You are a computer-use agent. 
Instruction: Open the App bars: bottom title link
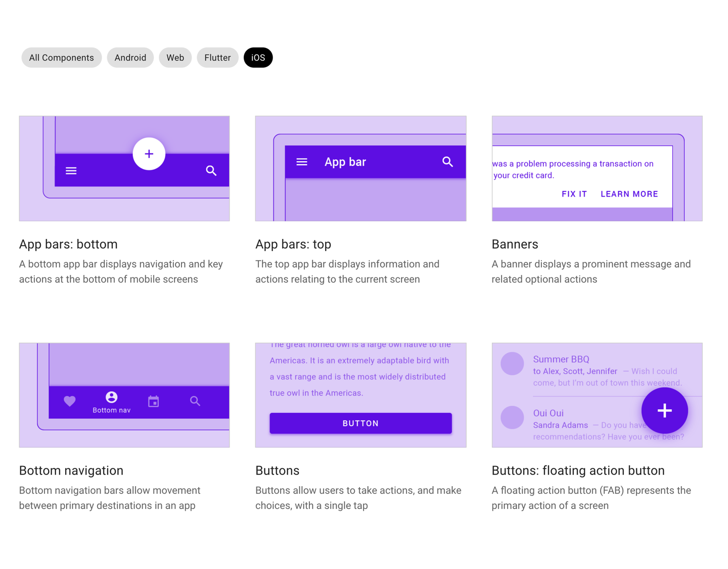68,244
